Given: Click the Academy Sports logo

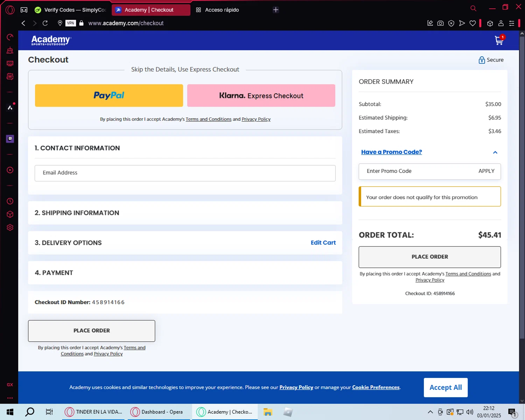Looking at the screenshot, I should tap(51, 40).
